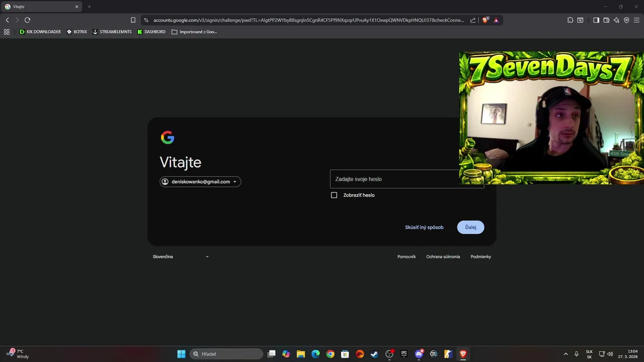Open Task View in the taskbar
This screenshot has width=644, height=362.
pos(272,354)
